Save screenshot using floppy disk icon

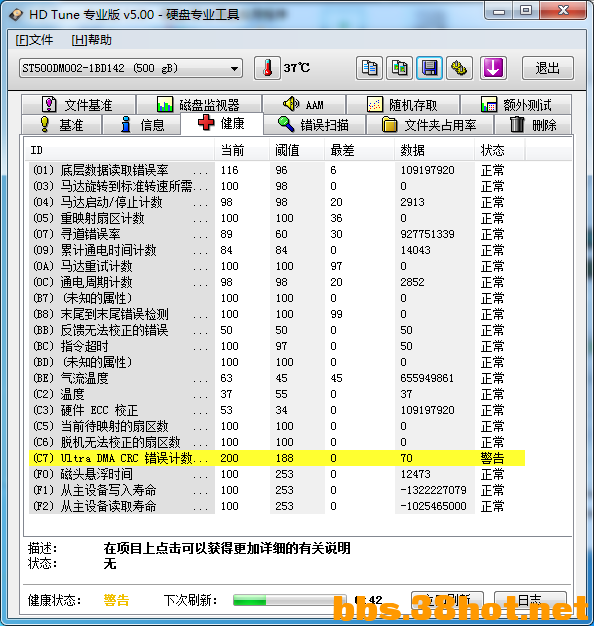(x=429, y=68)
